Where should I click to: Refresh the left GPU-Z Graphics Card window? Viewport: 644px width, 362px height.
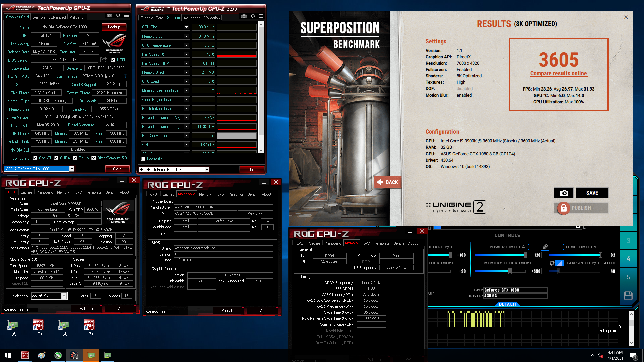[118, 16]
